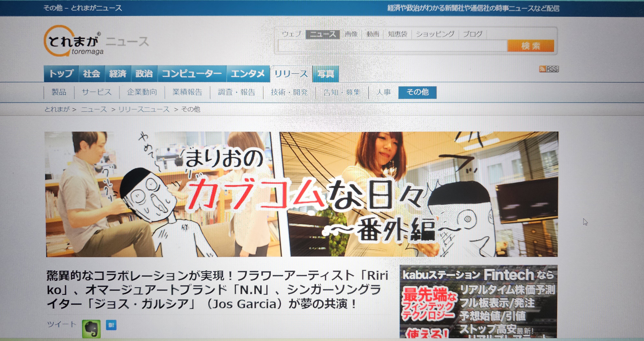
Task: Switch to the 写真 tab
Action: tap(326, 74)
